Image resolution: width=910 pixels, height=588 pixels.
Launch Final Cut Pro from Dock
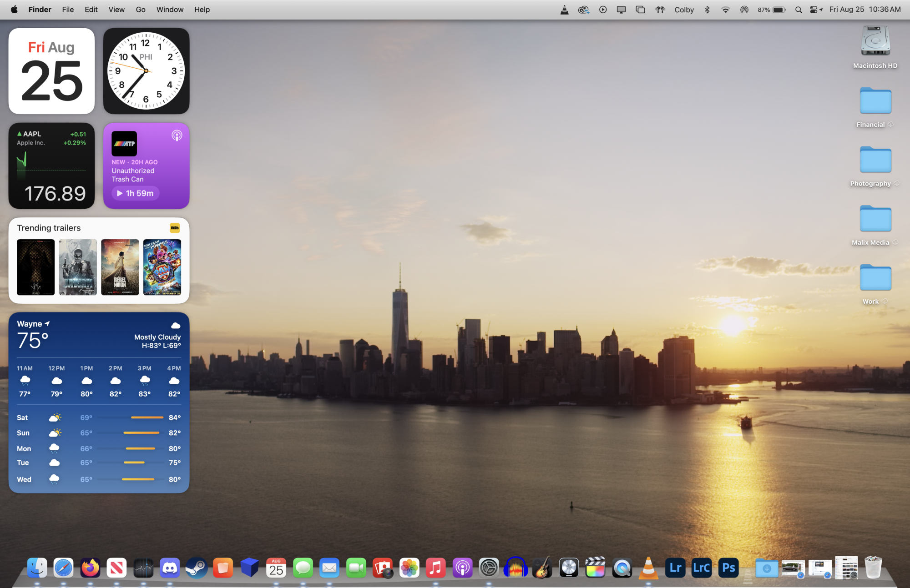(595, 568)
